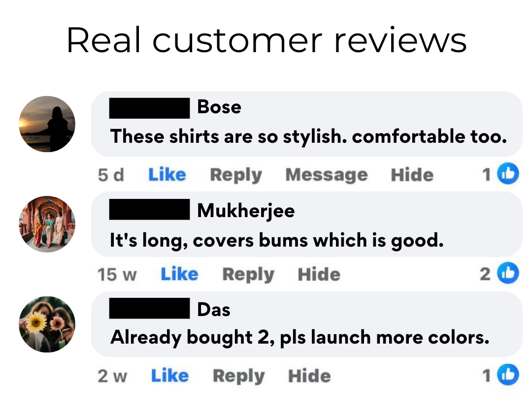Open the Bose commenter name
The height and width of the screenshot is (414, 532).
219,107
